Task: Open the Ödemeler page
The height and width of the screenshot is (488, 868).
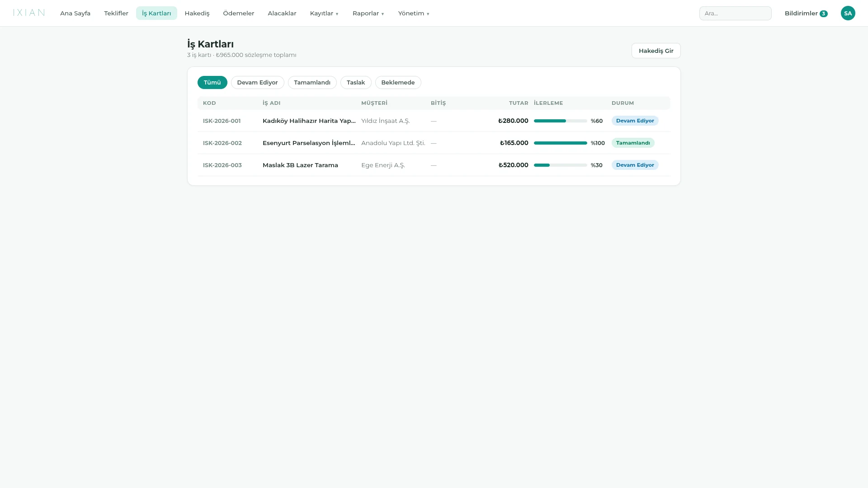Action: click(239, 13)
